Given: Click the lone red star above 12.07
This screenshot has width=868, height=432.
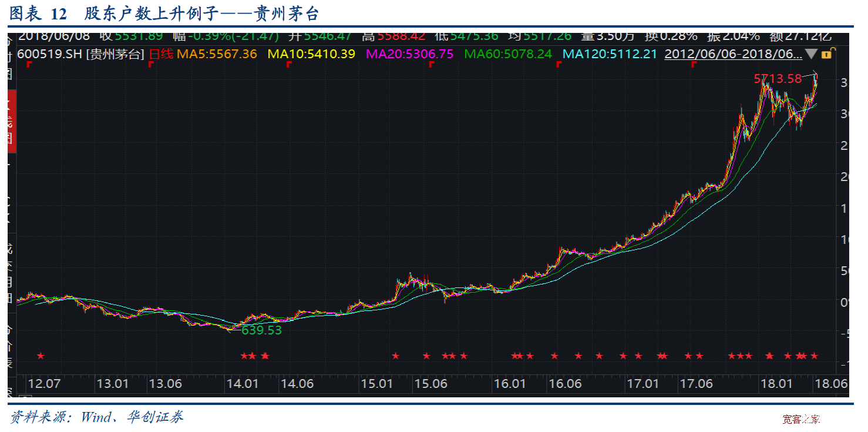Looking at the screenshot, I should pos(41,356).
